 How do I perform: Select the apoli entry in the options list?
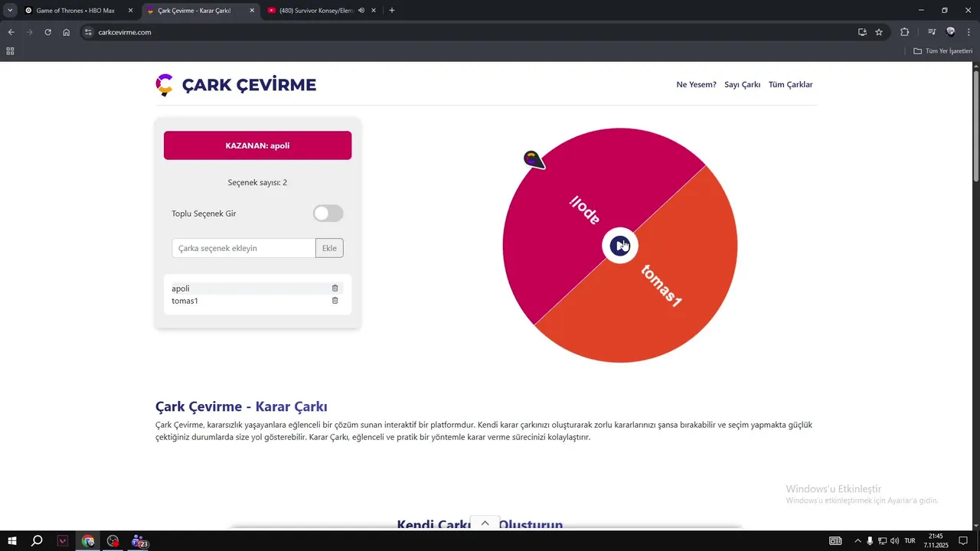(257, 289)
